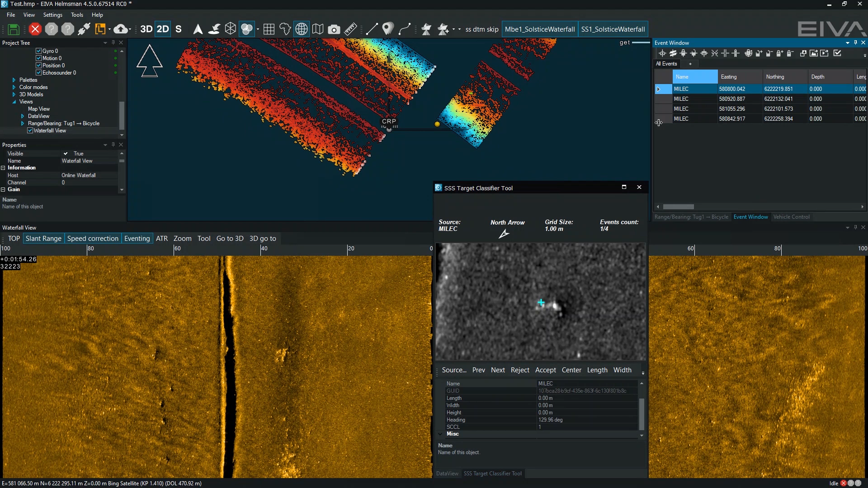Click the green Save project icon

14,29
